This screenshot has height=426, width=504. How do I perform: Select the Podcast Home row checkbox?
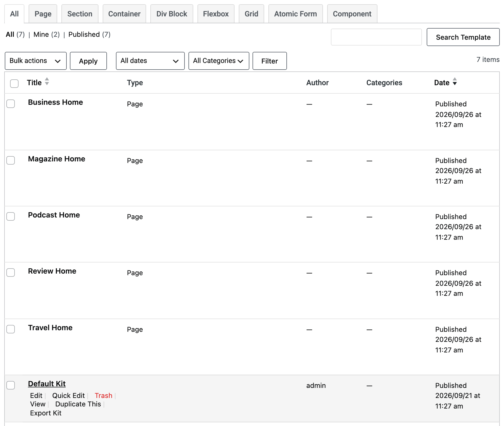[11, 216]
